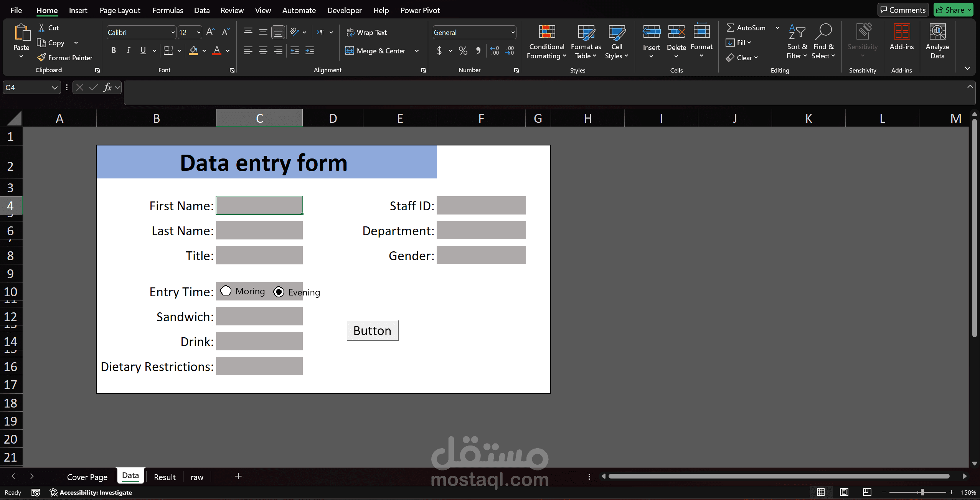The height and width of the screenshot is (500, 980).
Task: Click the zoom slider handle
Action: pos(922,492)
